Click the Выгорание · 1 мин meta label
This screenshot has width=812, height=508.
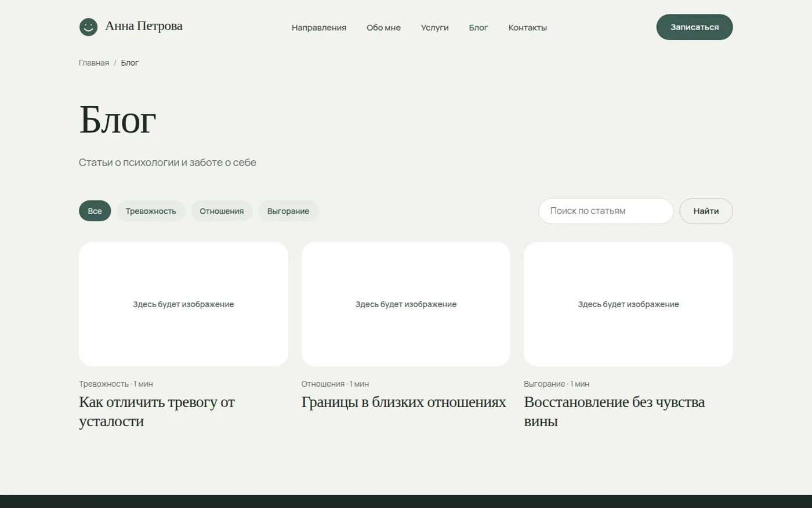coord(557,384)
